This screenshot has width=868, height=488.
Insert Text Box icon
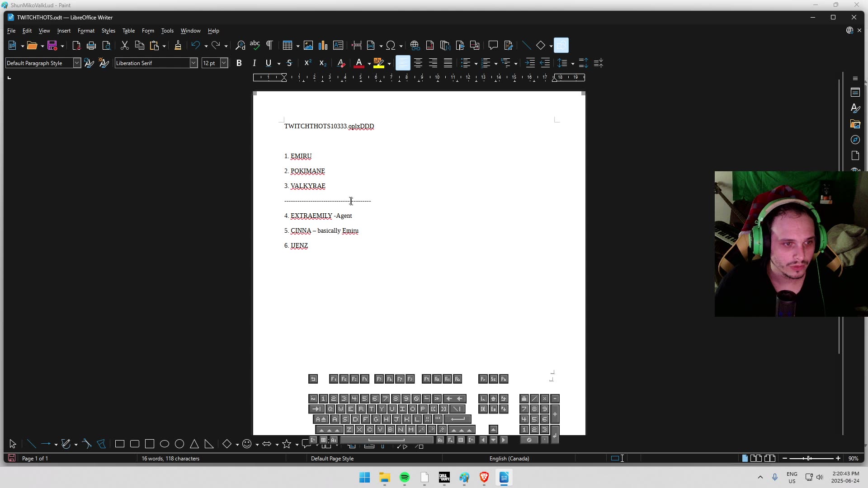click(x=338, y=45)
